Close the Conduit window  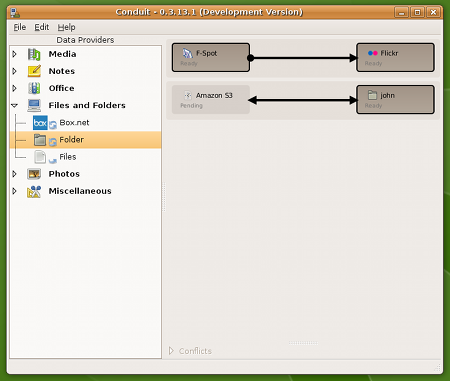click(433, 13)
